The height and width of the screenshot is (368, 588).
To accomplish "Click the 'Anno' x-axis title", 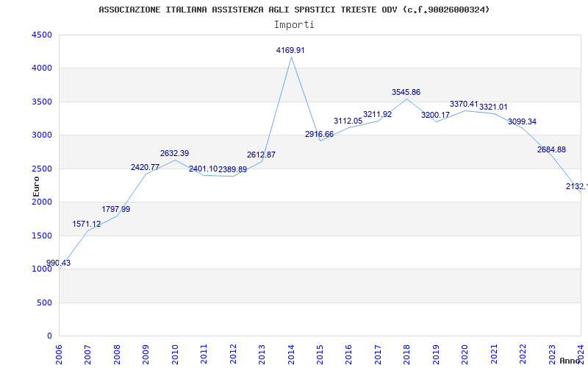I will (570, 361).
